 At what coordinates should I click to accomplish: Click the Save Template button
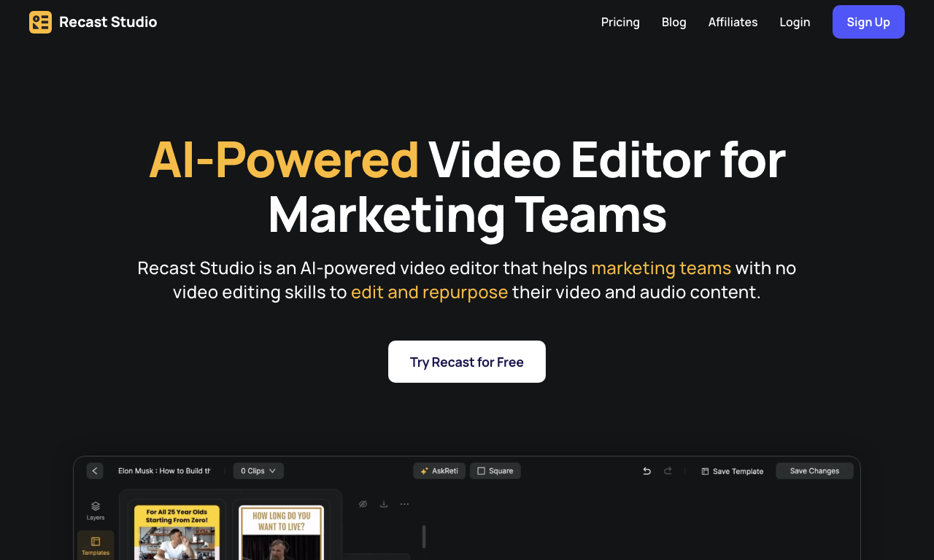click(x=733, y=471)
